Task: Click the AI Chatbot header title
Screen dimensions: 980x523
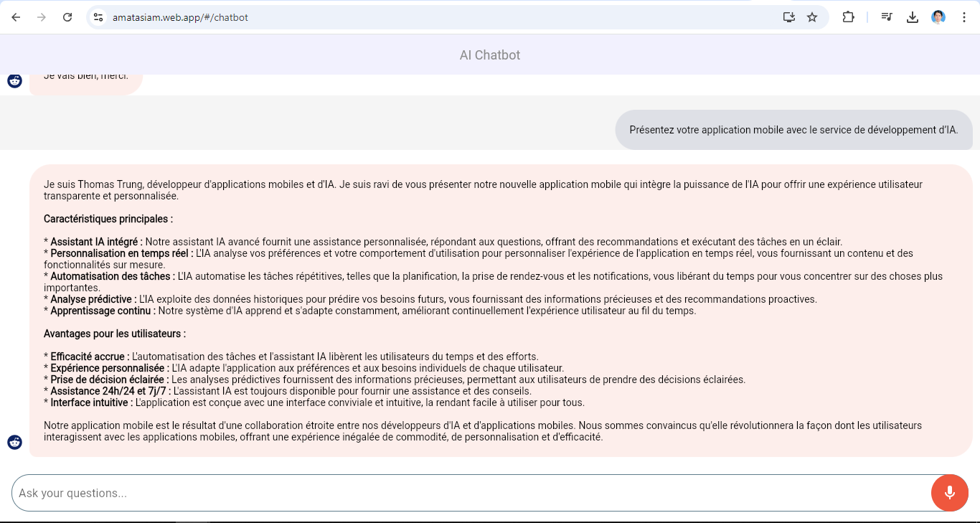Action: coord(490,55)
